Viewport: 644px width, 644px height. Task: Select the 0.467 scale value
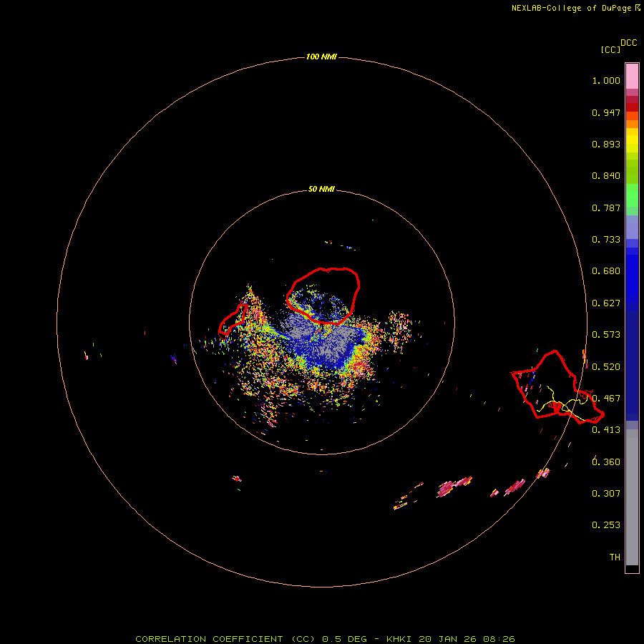coord(606,399)
